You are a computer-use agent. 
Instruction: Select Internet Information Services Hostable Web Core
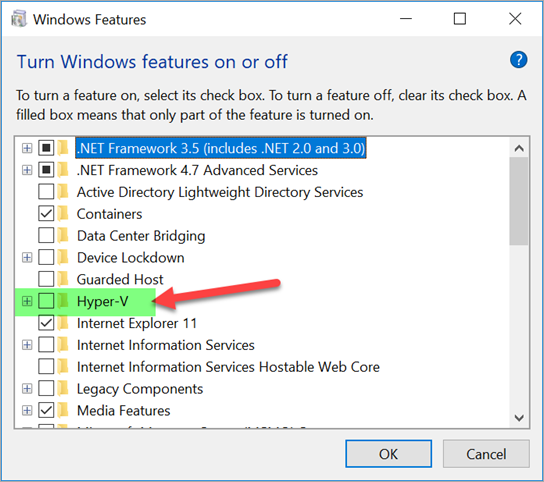228,367
